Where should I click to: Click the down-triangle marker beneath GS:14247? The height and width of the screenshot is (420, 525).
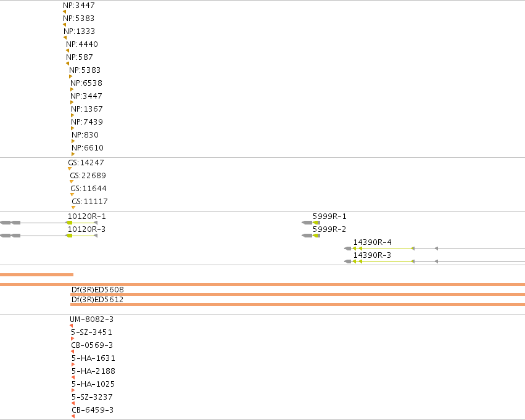70,168
